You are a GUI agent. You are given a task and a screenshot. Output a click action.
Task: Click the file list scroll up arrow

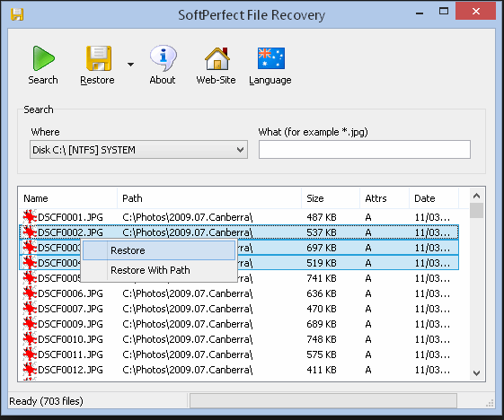pyautogui.click(x=476, y=196)
